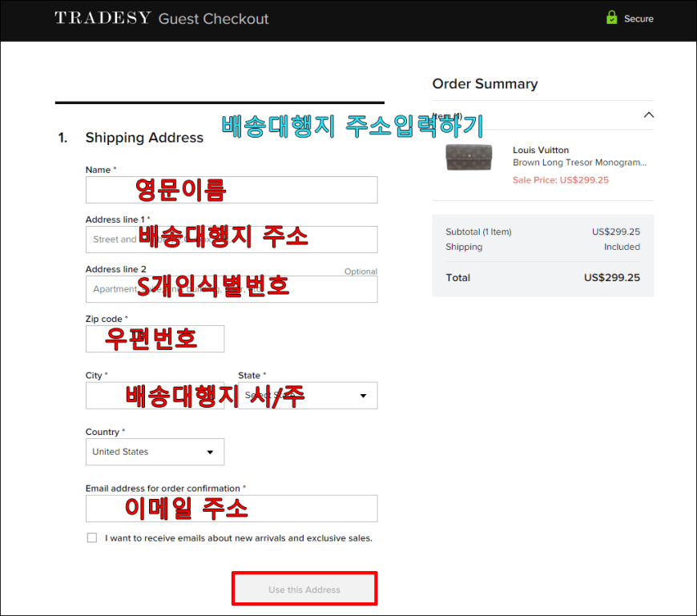Click the Sale Price US$299.25 text
697x616 pixels.
pyautogui.click(x=561, y=180)
